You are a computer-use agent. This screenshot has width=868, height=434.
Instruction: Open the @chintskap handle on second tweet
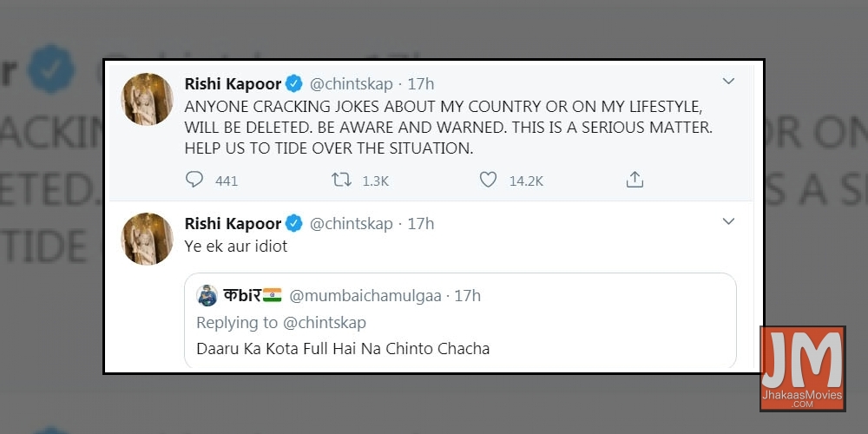[351, 224]
